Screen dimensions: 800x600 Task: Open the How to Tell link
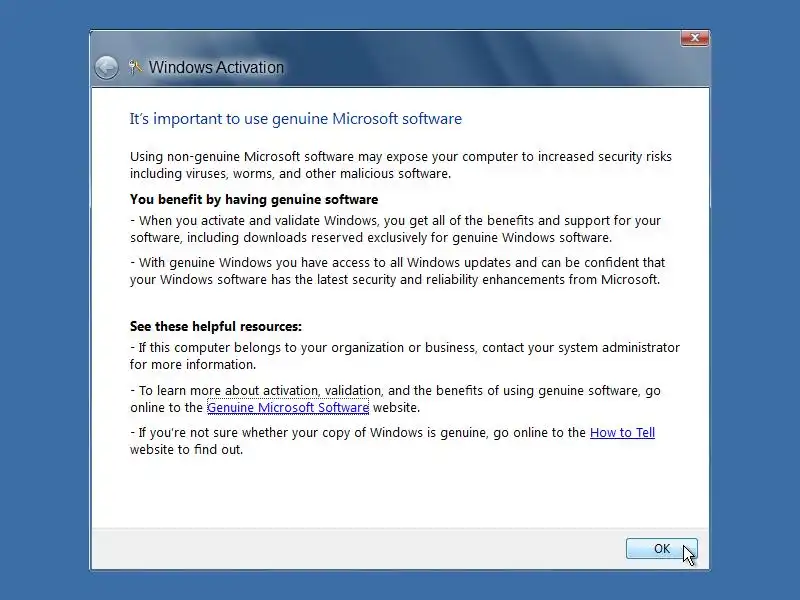(622, 433)
